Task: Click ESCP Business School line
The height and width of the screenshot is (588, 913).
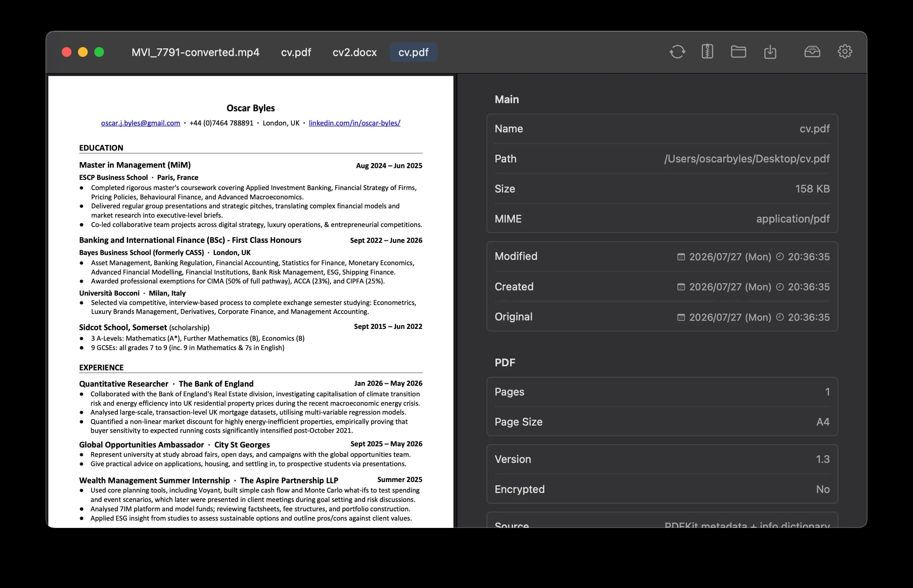Action: [x=138, y=177]
